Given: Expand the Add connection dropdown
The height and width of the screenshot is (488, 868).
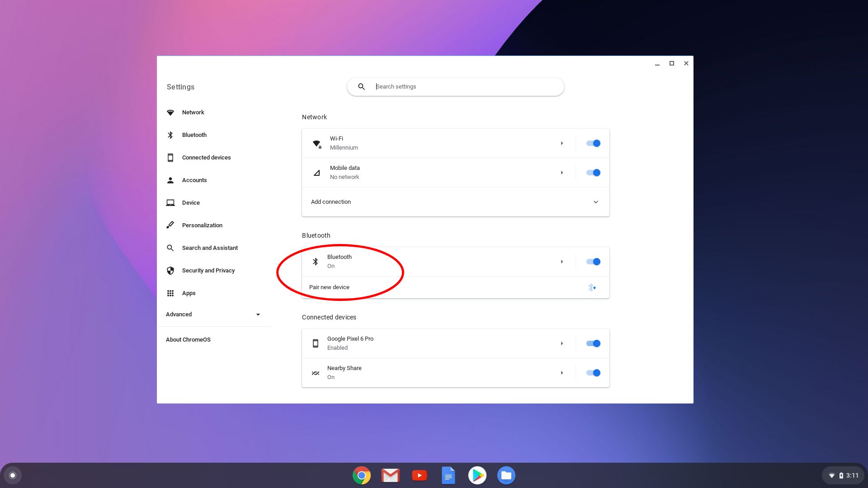Looking at the screenshot, I should pyautogui.click(x=595, y=202).
